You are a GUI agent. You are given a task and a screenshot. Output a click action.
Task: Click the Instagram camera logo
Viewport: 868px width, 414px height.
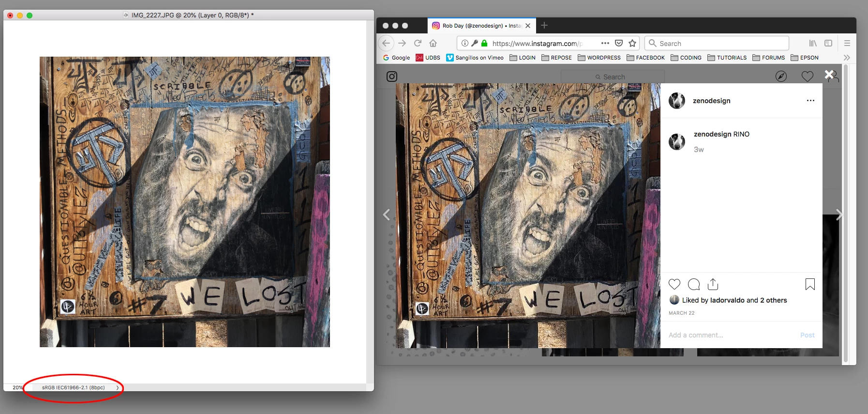tap(392, 77)
